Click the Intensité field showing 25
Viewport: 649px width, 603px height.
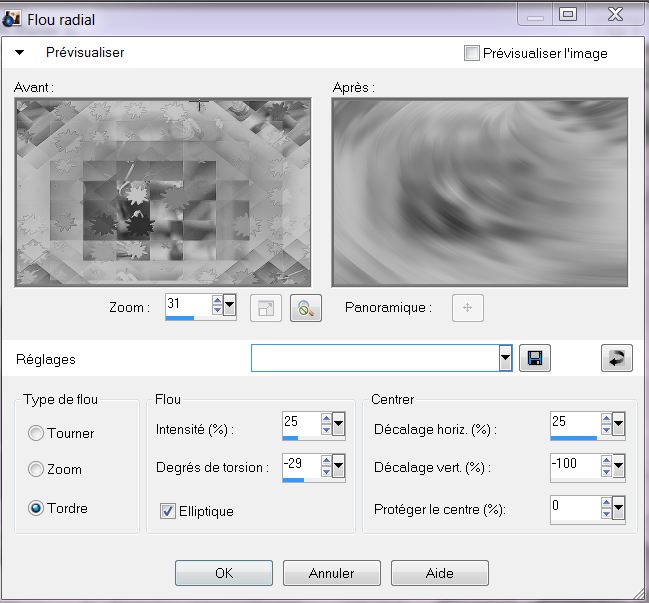(301, 423)
